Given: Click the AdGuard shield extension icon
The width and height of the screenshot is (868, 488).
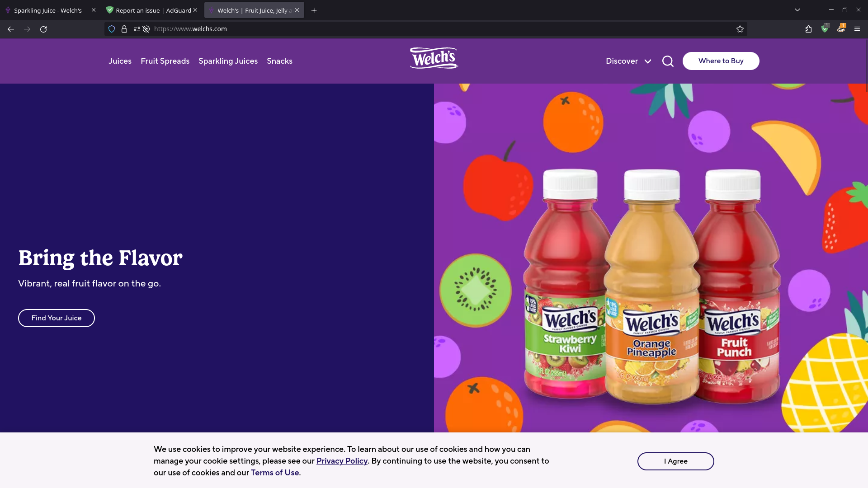Looking at the screenshot, I should click(825, 28).
